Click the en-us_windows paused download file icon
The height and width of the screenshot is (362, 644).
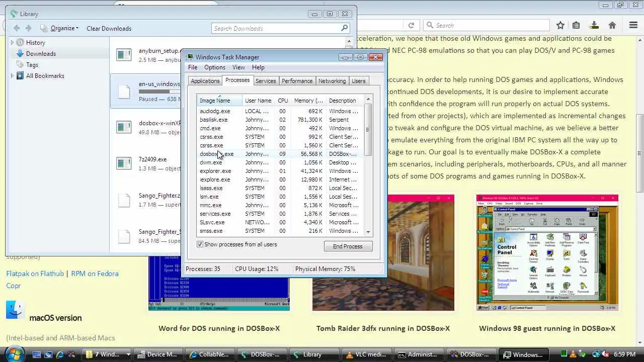tap(124, 91)
